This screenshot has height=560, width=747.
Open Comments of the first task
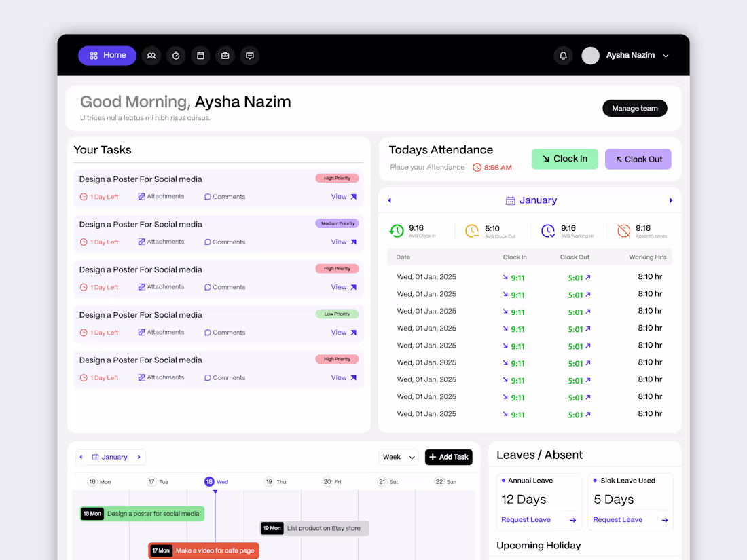click(225, 197)
